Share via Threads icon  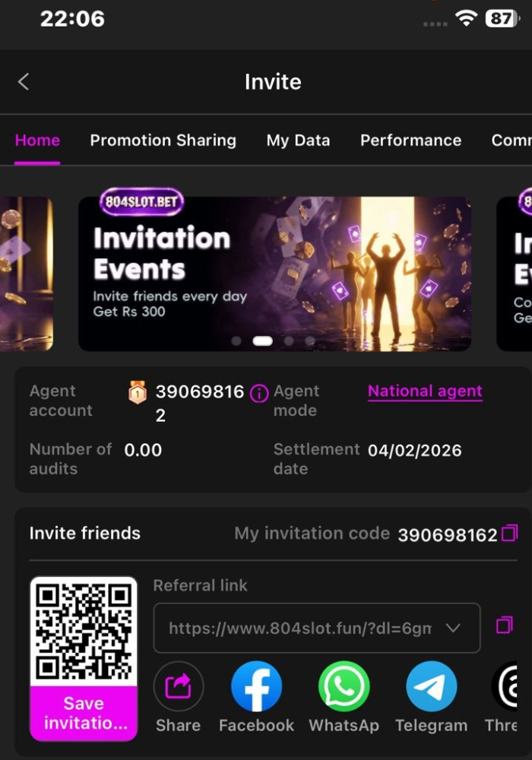[505, 686]
